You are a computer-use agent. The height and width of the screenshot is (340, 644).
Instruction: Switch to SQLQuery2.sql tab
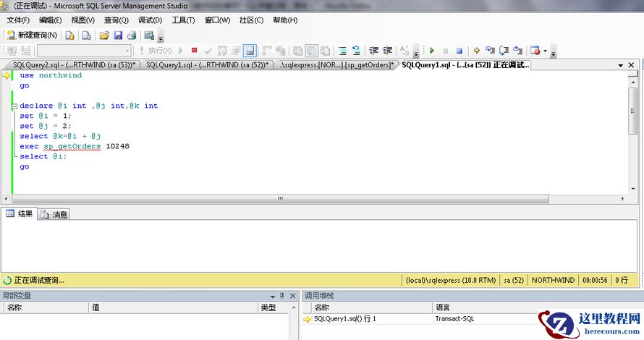(x=74, y=65)
